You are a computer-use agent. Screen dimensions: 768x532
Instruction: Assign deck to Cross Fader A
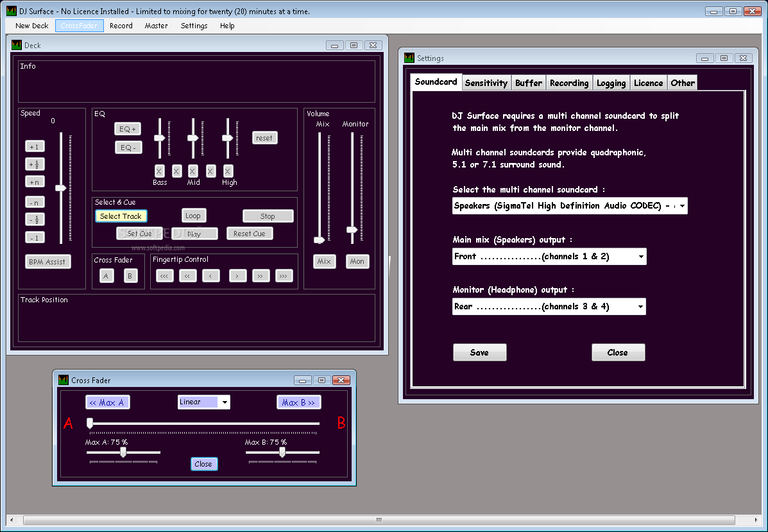click(x=106, y=276)
